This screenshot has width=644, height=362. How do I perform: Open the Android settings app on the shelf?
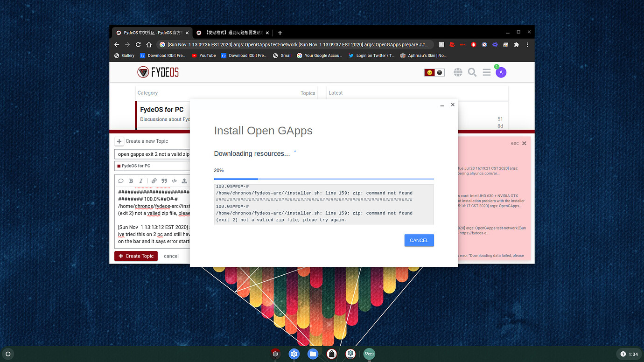click(350, 354)
